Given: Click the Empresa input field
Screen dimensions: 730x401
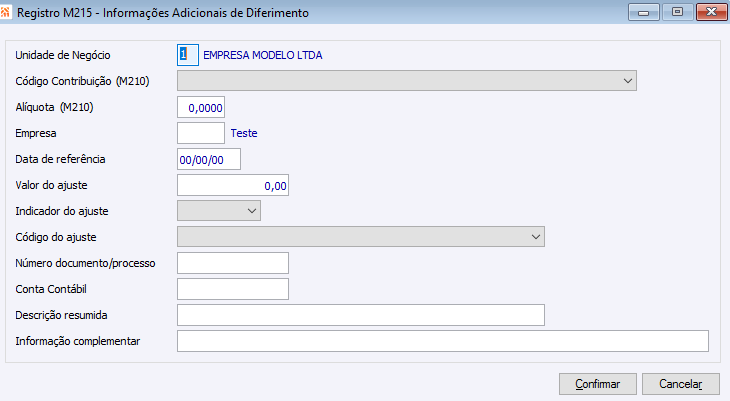Looking at the screenshot, I should 201,133.
